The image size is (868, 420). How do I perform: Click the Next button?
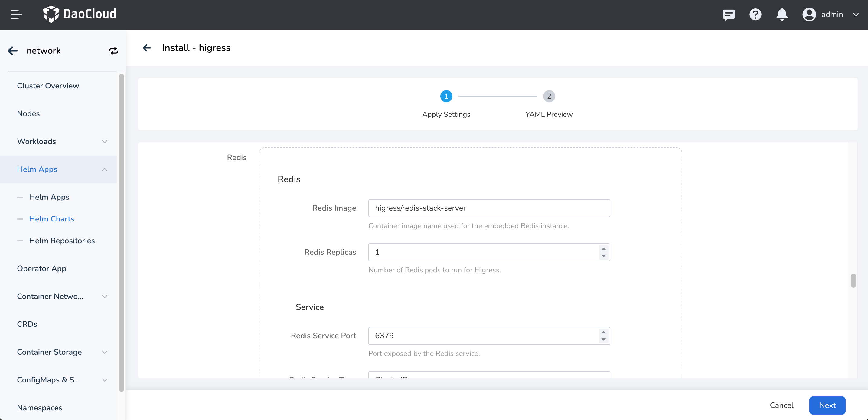point(827,405)
